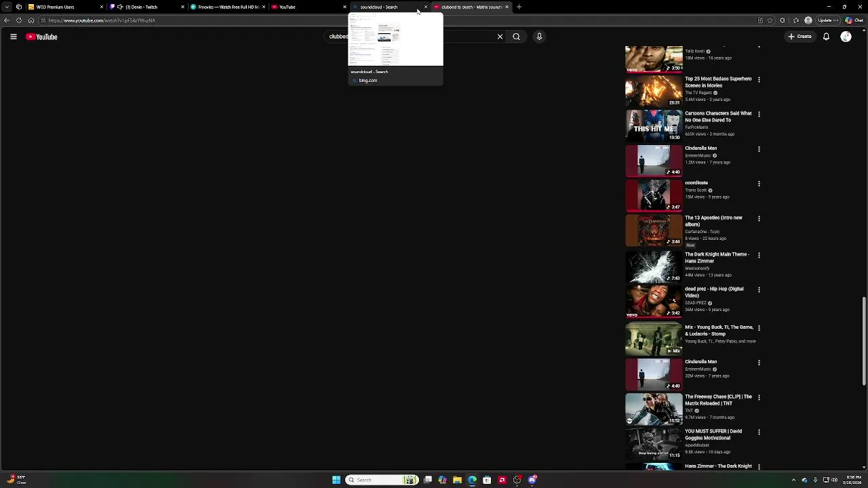The height and width of the screenshot is (488, 868).
Task: Open Dark Knight Main Theme title link
Action: 717,258
